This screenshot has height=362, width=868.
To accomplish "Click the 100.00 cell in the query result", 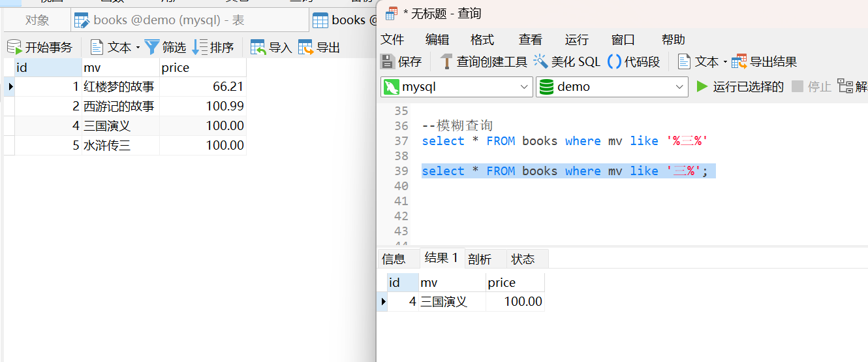I will [516, 301].
